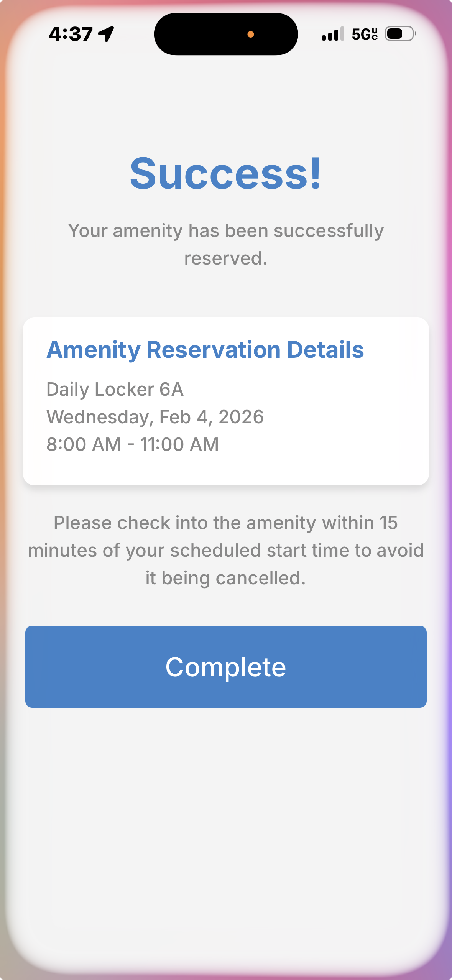Tap the 11:00 AM end time
This screenshot has width=452, height=980.
coord(179,445)
